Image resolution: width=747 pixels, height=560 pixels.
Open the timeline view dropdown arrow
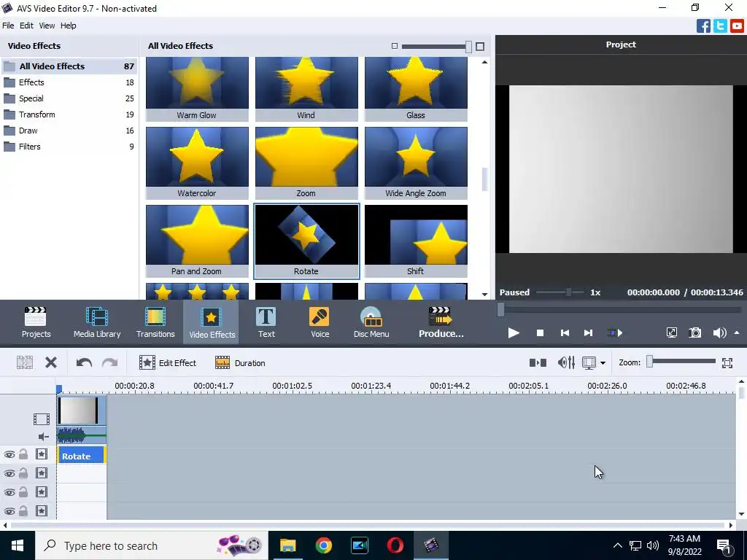pos(603,363)
